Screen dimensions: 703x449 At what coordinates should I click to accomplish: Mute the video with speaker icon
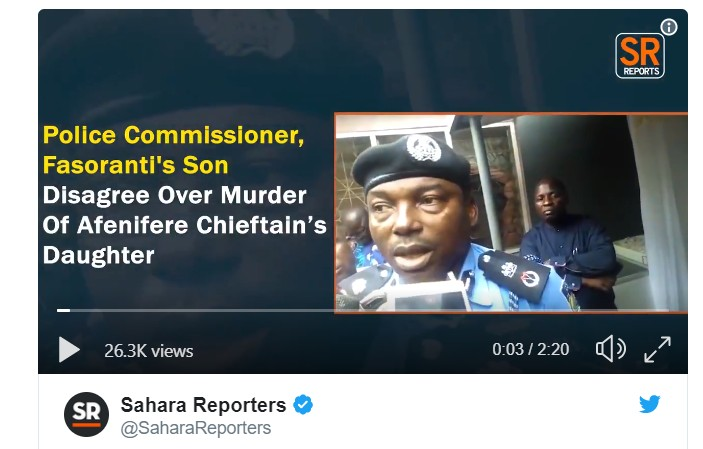[610, 349]
